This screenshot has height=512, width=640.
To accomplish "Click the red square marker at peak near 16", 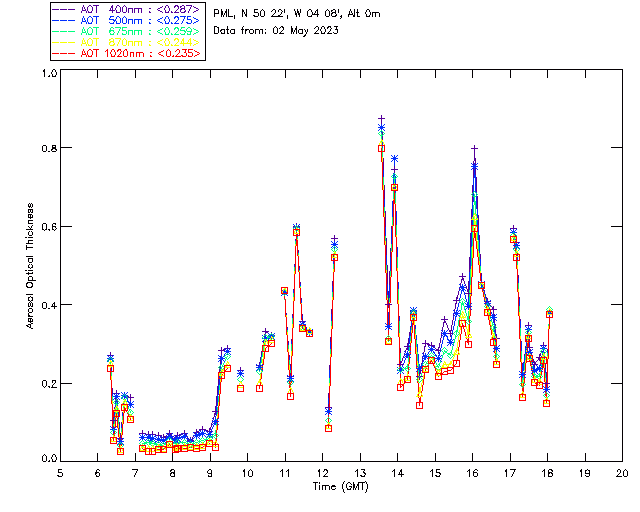I will (x=474, y=229).
